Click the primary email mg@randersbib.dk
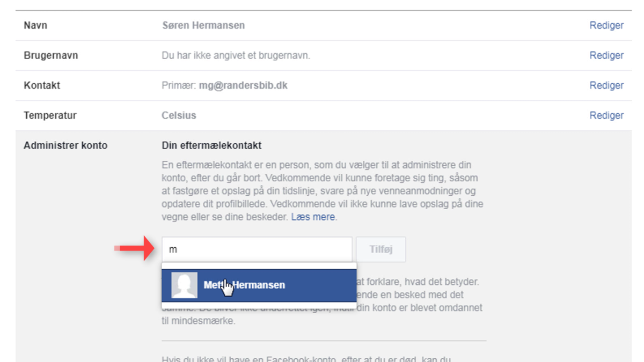The image size is (644, 362). [x=243, y=85]
